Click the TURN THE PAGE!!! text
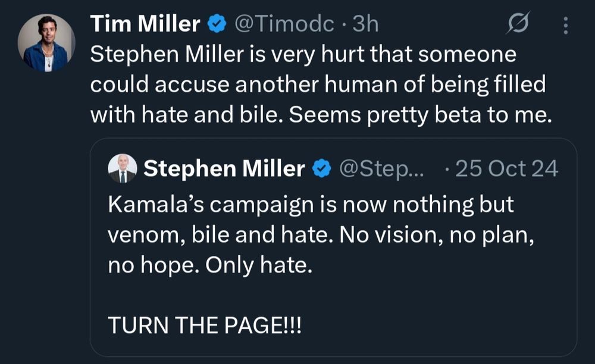Image resolution: width=595 pixels, height=364 pixels. pyautogui.click(x=205, y=325)
